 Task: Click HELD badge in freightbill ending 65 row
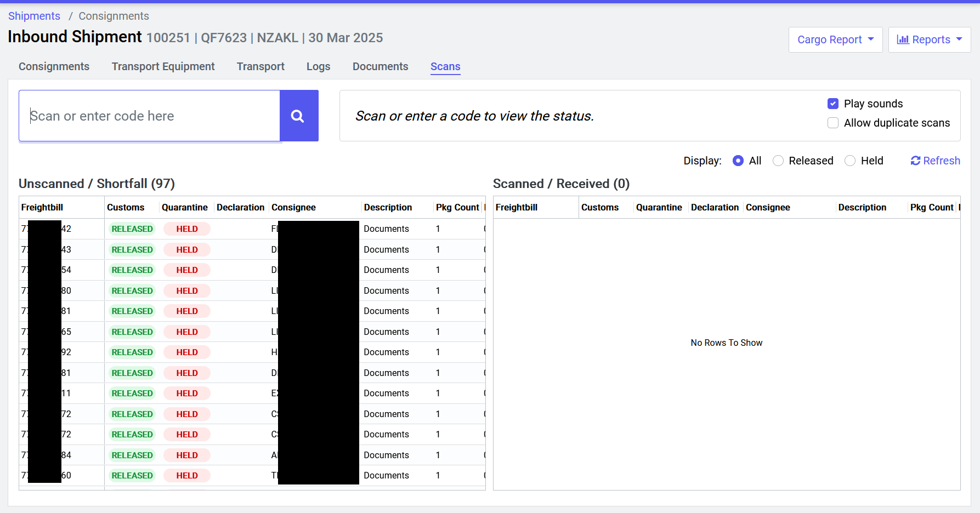(x=187, y=332)
